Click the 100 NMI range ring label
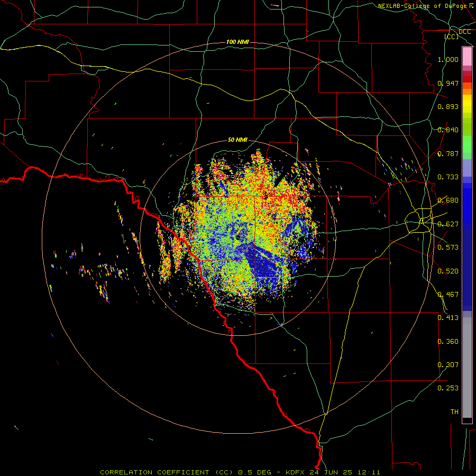 point(237,42)
